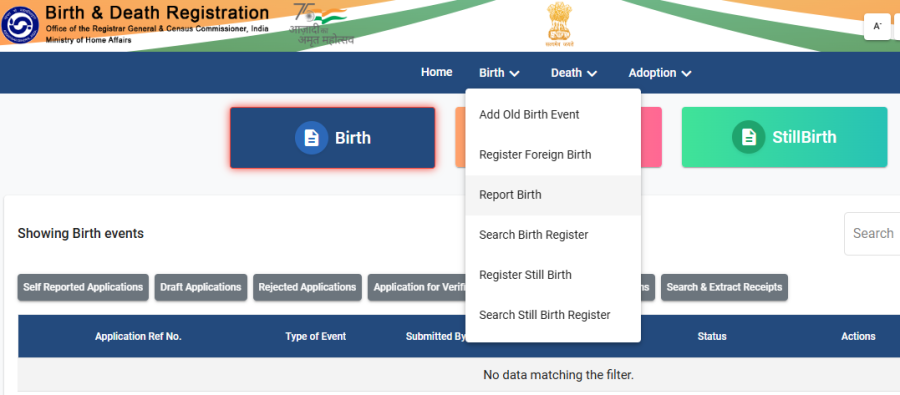Select Add Old Birth Event

(553, 115)
